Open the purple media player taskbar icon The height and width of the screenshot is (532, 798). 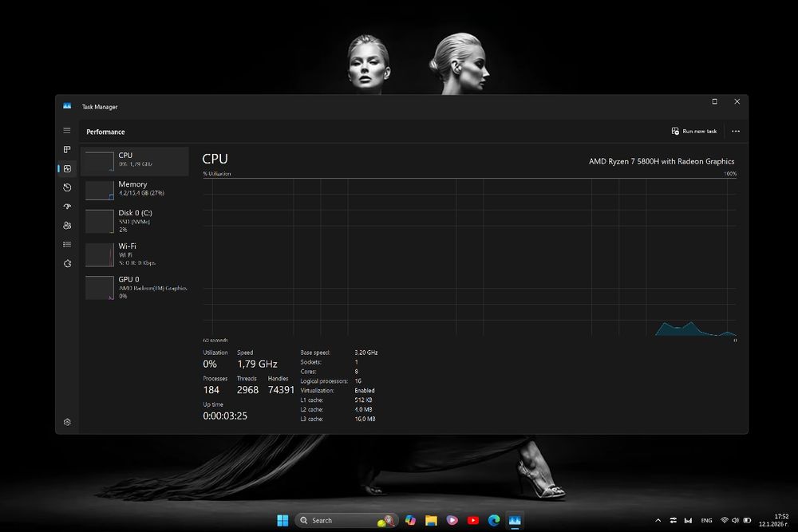coord(452,520)
